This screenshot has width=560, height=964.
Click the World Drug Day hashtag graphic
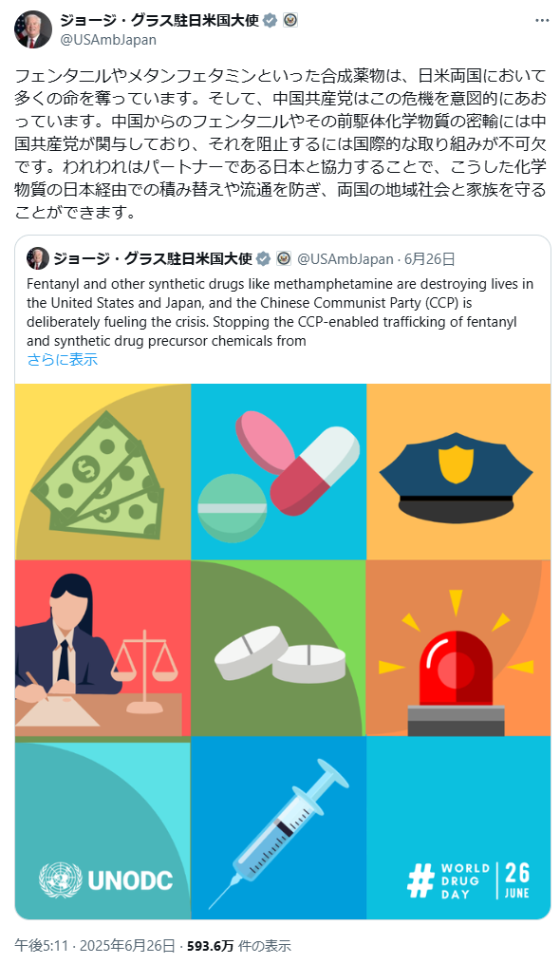[469, 880]
